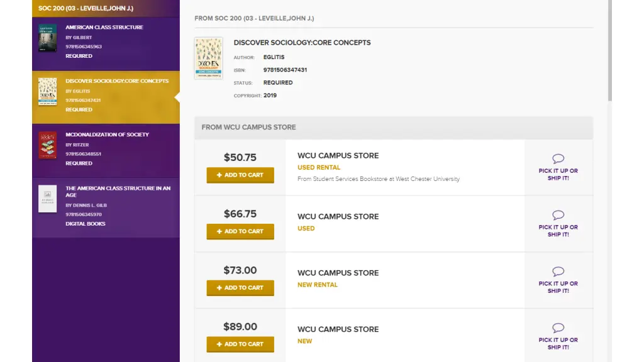Add the $89.00 new copy to cart
The image size is (644, 362).
240,344
